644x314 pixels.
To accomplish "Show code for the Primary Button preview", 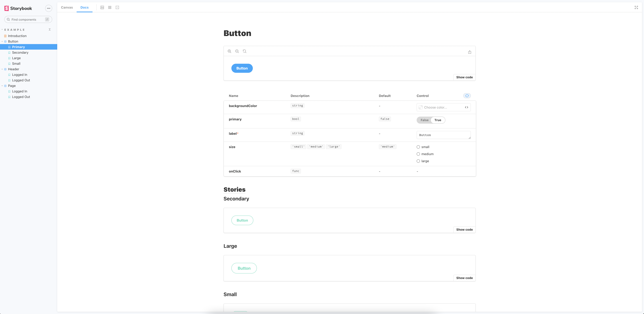I will 464,77.
